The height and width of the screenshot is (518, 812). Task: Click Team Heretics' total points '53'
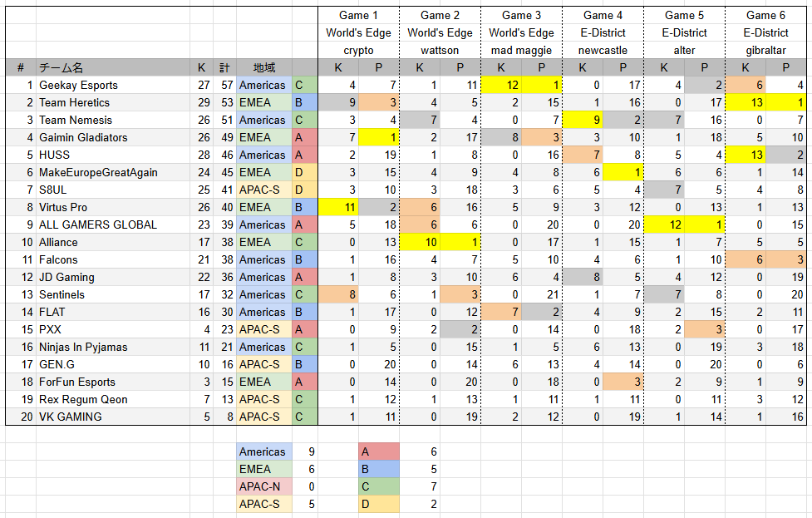(x=224, y=102)
